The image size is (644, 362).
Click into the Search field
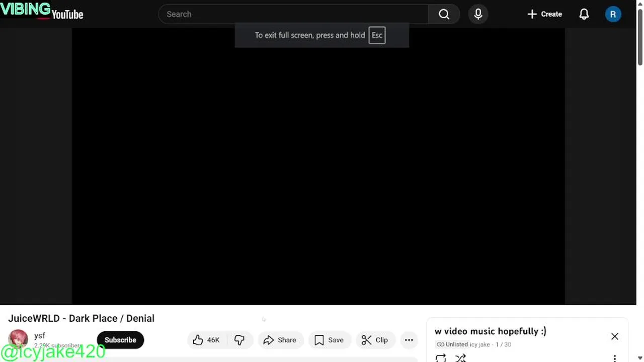[x=293, y=14]
